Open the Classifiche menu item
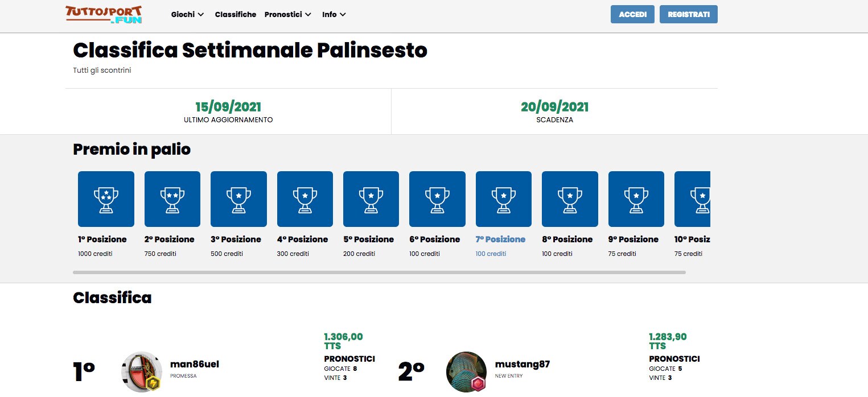 coord(236,14)
